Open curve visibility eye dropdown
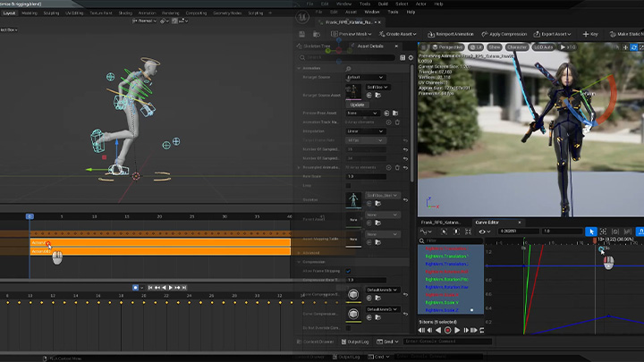Screen dimensions: 644x362 pos(484,232)
